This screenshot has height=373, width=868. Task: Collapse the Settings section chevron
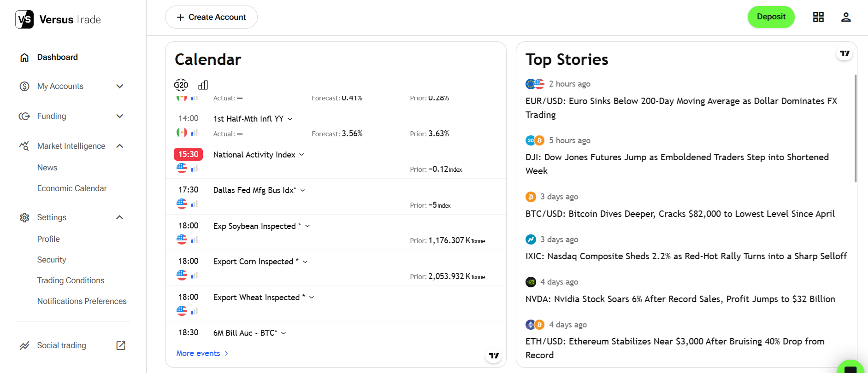[x=120, y=217]
